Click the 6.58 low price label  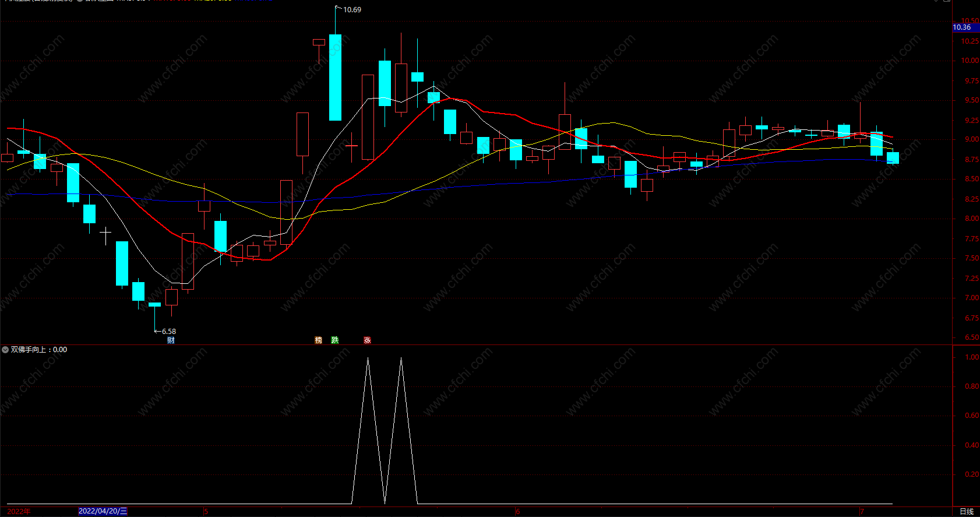click(169, 332)
